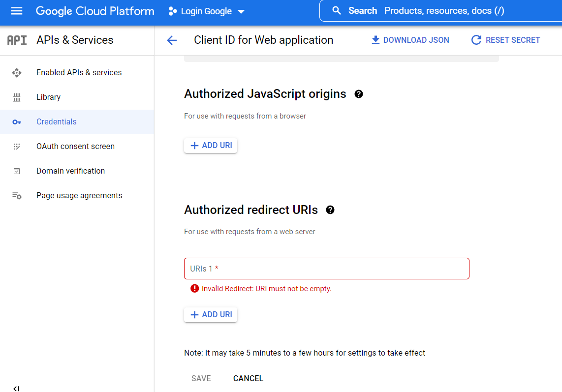Click the project hexagon icon beside Login Google
Viewport: 562px width, 392px height.
(172, 11)
